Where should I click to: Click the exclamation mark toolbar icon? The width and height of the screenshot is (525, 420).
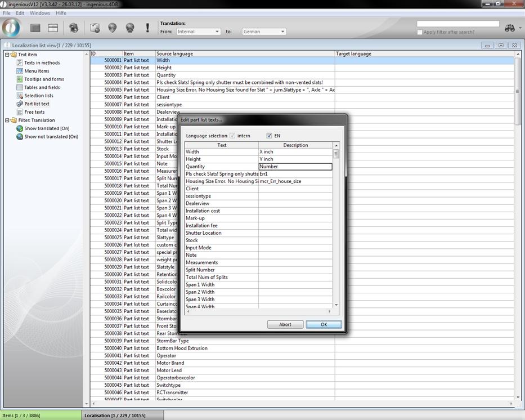coord(147,28)
